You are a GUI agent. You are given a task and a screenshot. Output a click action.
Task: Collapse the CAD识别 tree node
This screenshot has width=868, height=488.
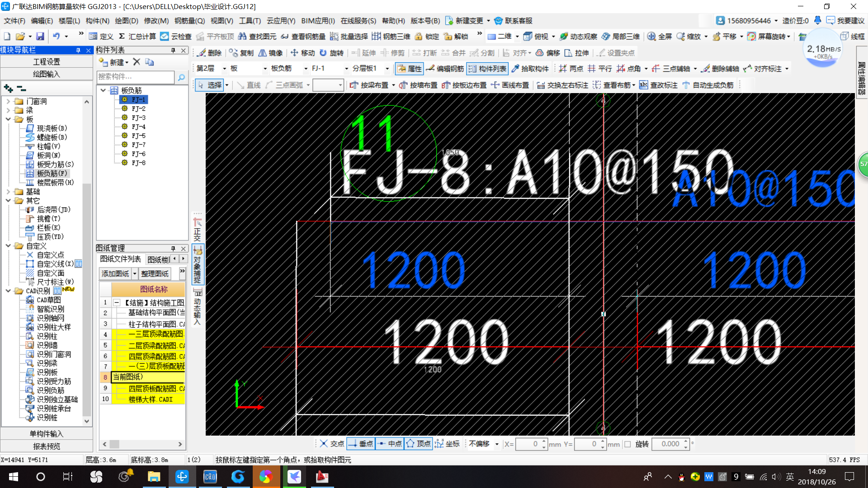tap(8, 291)
